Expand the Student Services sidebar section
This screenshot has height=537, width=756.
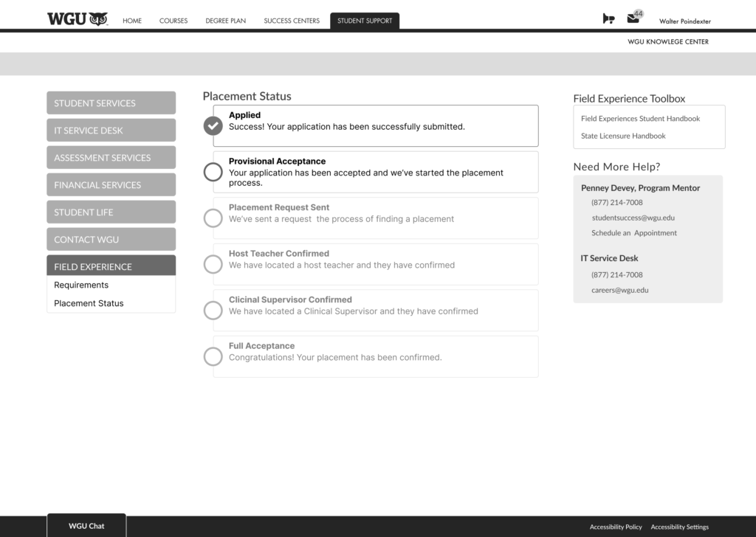(111, 103)
